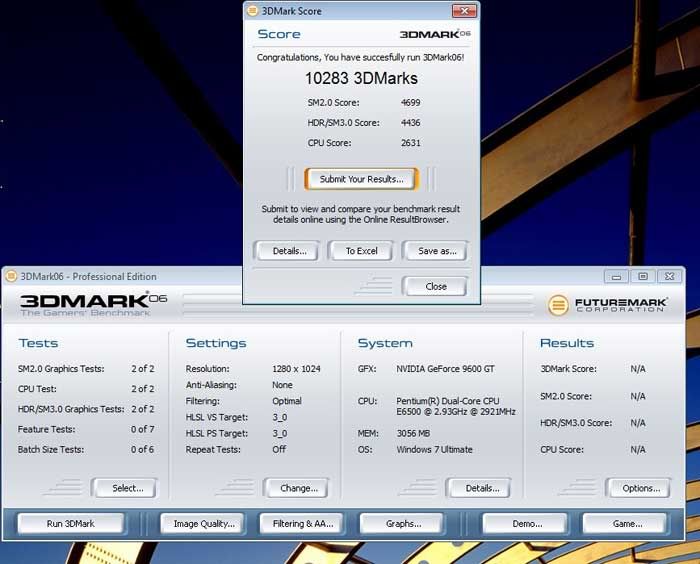Click Settings section heading
Viewport: 700px width, 564px height.
(x=216, y=343)
